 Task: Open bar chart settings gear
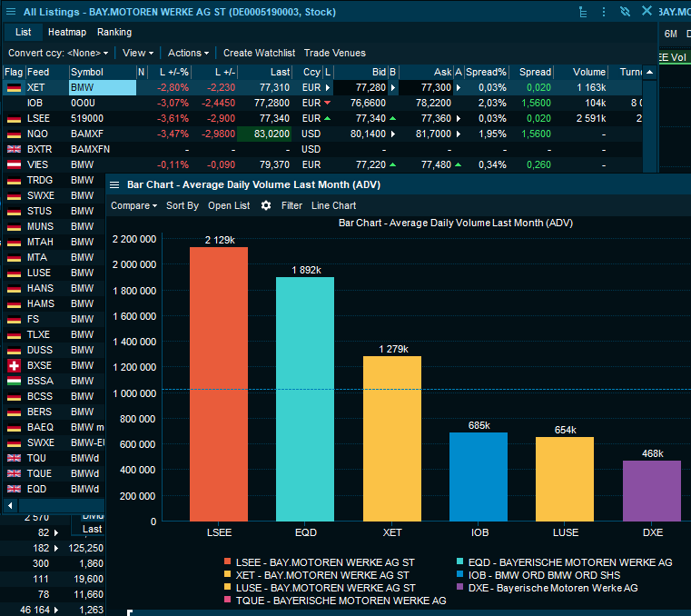pos(266,205)
